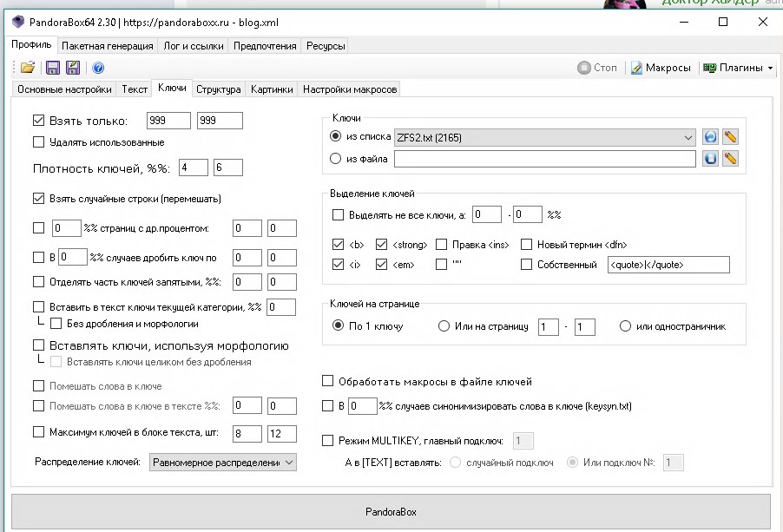The height and width of the screenshot is (532, 783).
Task: Select или одностраничник radio option
Action: coord(625,326)
